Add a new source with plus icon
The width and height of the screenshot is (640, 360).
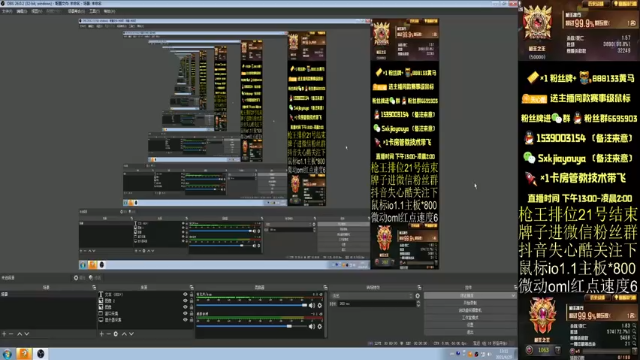[x=102, y=334]
